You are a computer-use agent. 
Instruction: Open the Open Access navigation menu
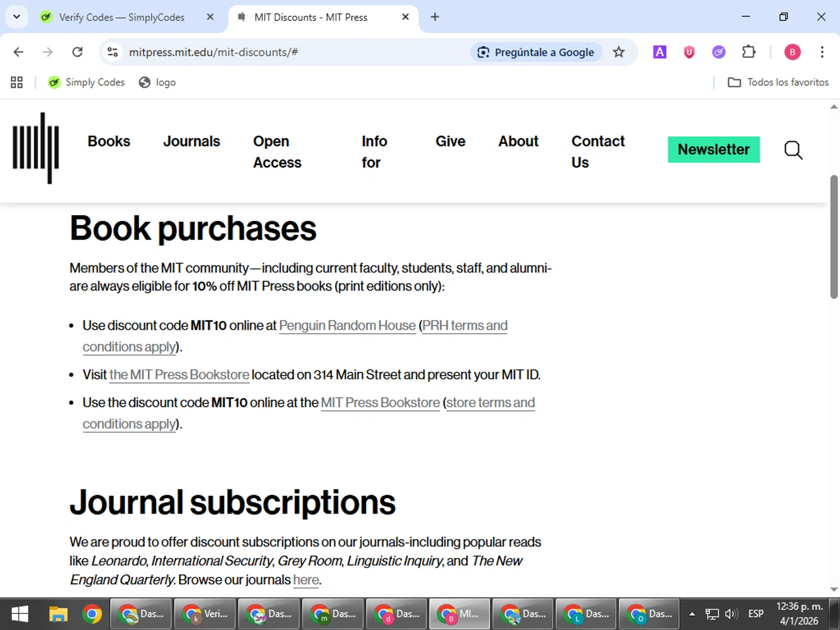click(x=277, y=152)
